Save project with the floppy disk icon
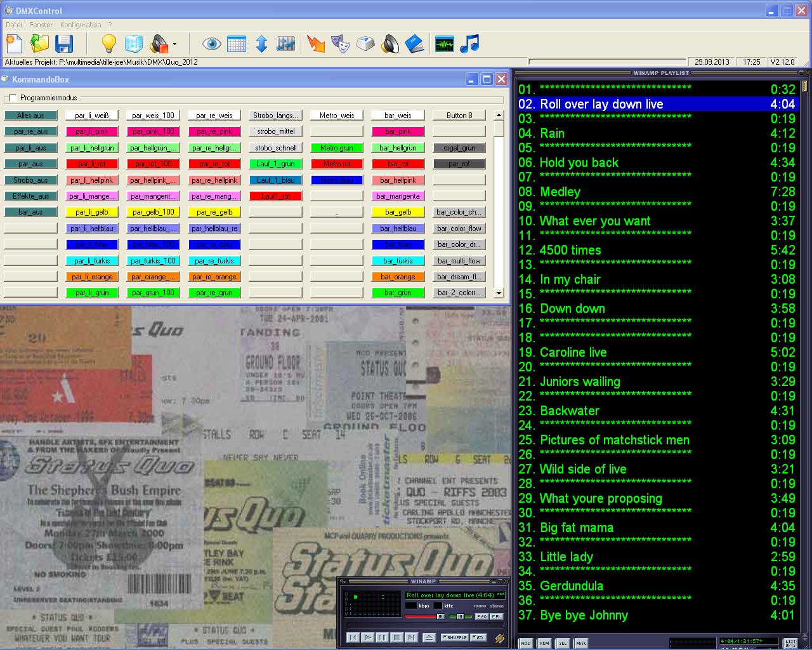 65,44
